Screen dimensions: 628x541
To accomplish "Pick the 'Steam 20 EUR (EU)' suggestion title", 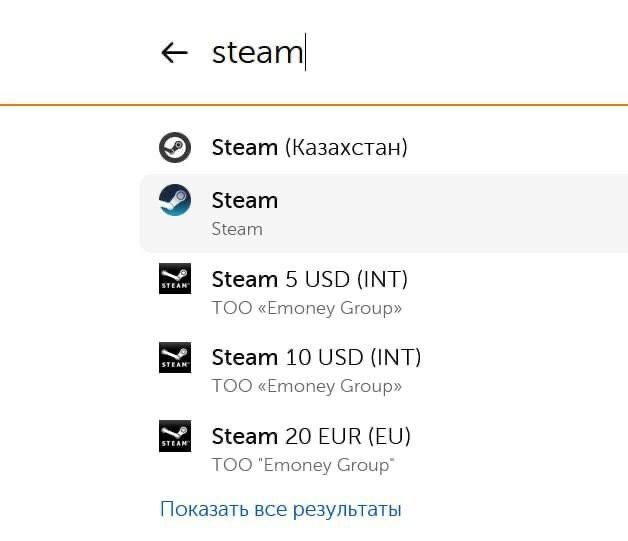I will (x=311, y=436).
